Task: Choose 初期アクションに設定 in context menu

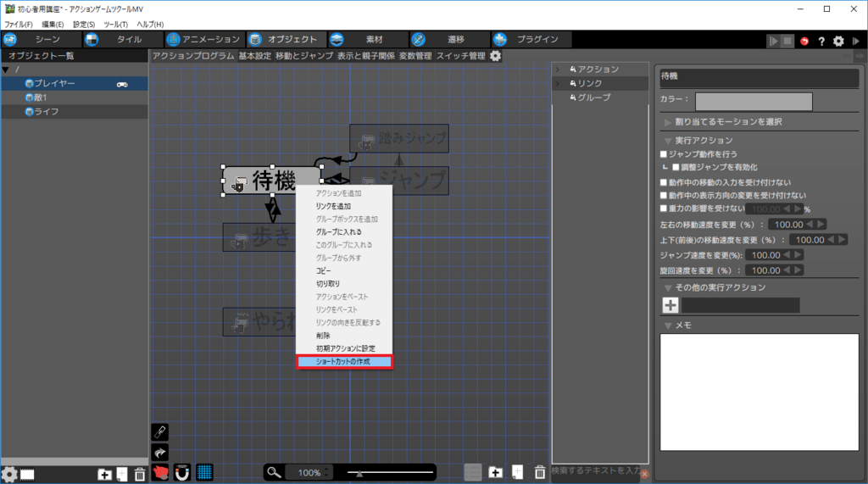Action: 344,348
